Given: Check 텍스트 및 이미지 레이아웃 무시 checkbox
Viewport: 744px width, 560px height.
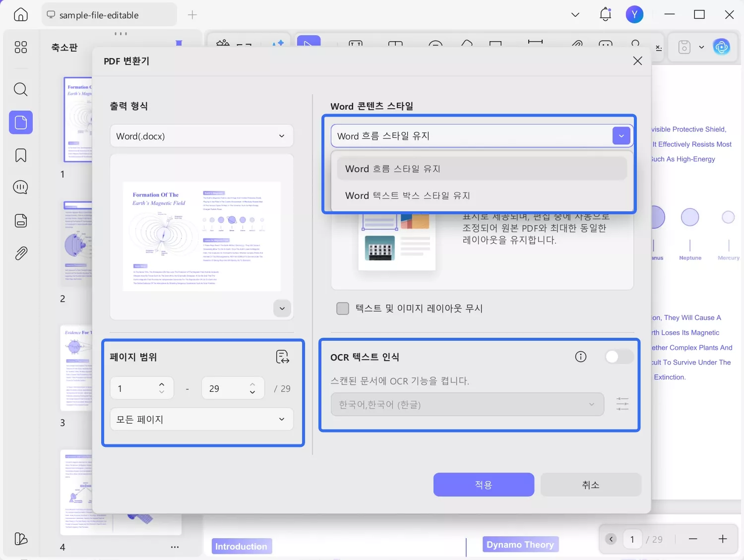Looking at the screenshot, I should pyautogui.click(x=343, y=308).
